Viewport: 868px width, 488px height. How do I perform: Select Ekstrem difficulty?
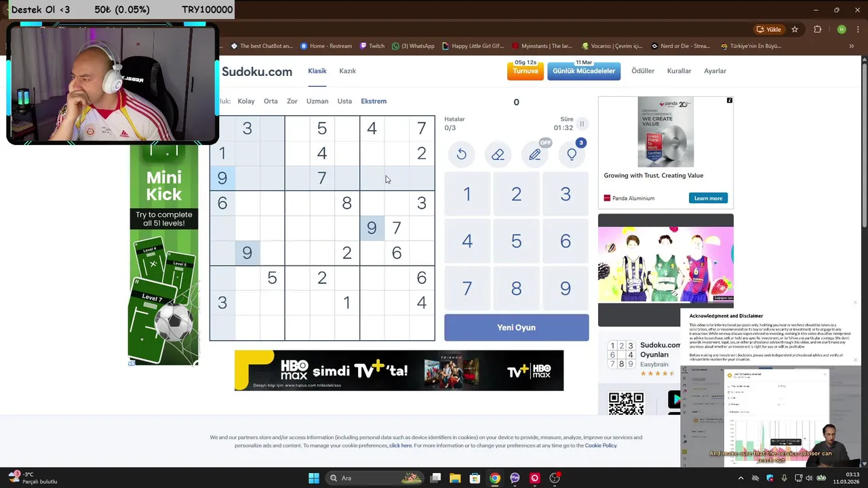[x=374, y=101]
